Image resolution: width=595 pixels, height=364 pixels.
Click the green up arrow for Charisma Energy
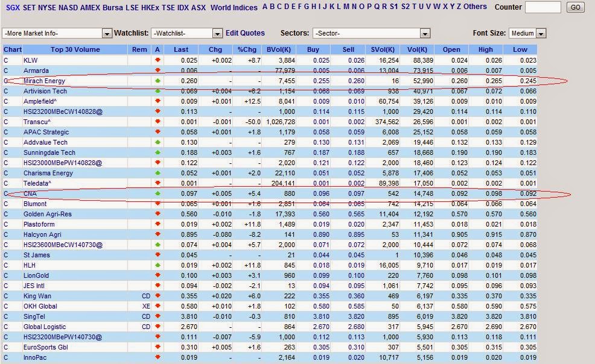(158, 173)
